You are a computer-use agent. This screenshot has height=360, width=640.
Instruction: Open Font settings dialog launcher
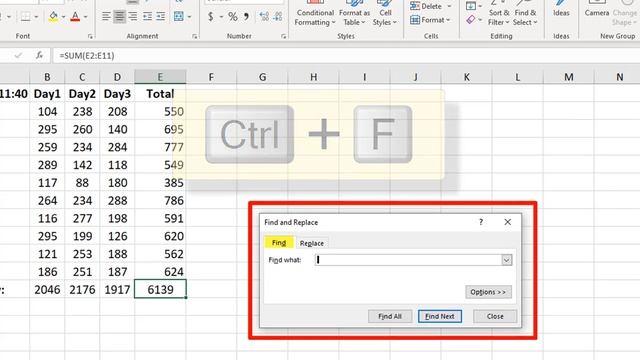[90, 36]
